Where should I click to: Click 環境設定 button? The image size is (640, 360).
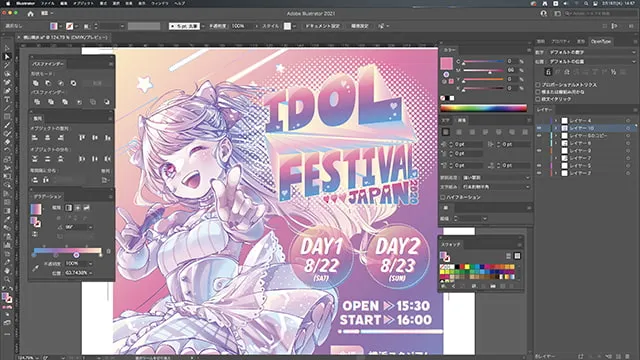(x=360, y=26)
